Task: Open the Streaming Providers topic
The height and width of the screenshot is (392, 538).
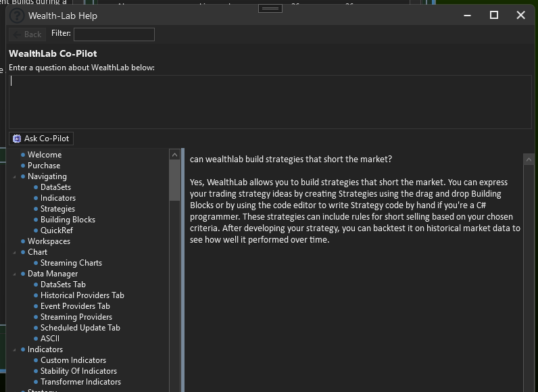Action: point(76,317)
